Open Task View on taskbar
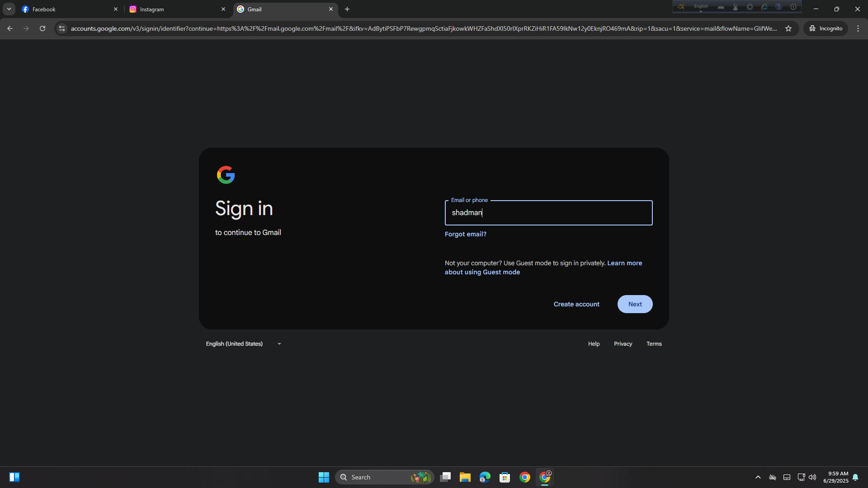The height and width of the screenshot is (488, 868). pos(445,477)
